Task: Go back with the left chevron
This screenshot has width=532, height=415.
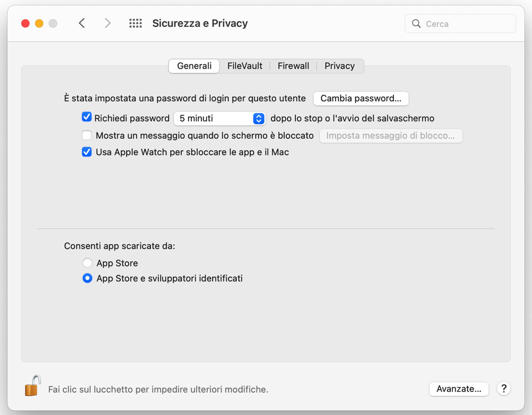Action: click(82, 23)
